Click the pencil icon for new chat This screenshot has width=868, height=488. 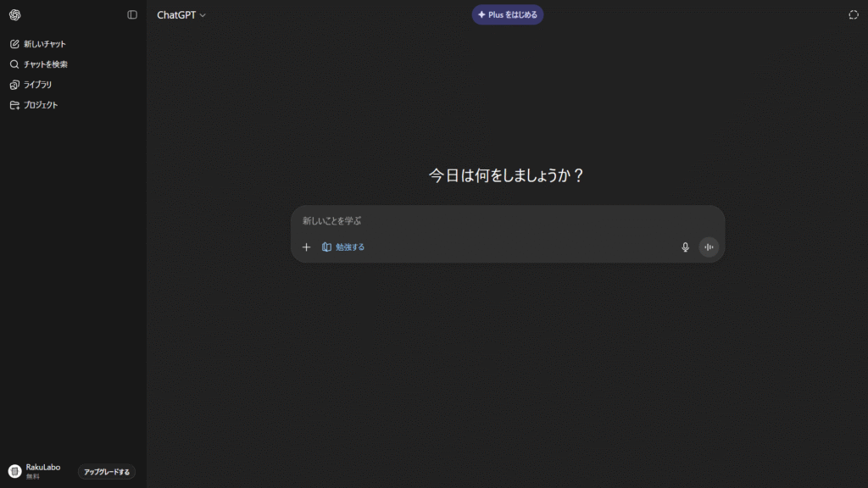(x=14, y=44)
